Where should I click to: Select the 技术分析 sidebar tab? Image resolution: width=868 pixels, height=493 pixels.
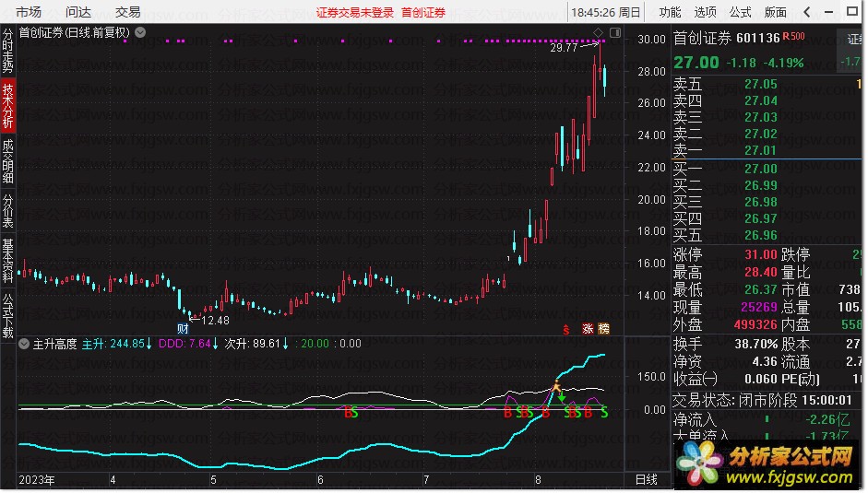point(7,105)
